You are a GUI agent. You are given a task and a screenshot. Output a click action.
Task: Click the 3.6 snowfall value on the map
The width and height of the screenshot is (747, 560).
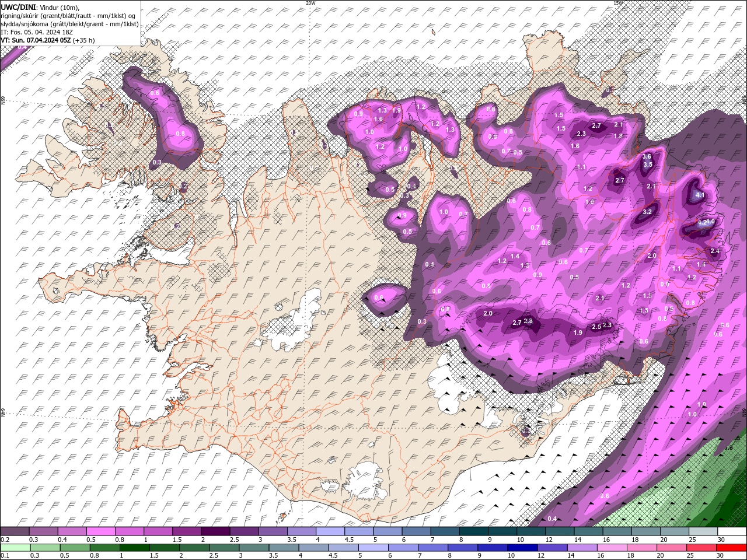[647, 157]
